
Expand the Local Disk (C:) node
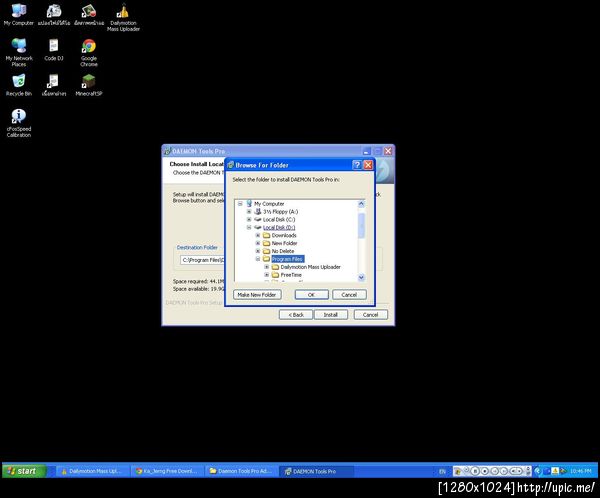click(249, 220)
